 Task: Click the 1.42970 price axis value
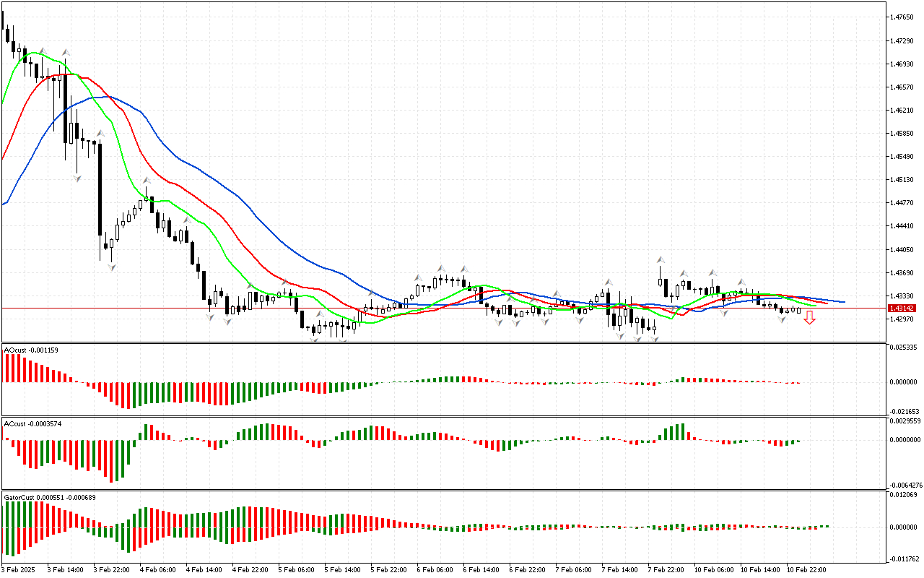click(902, 319)
